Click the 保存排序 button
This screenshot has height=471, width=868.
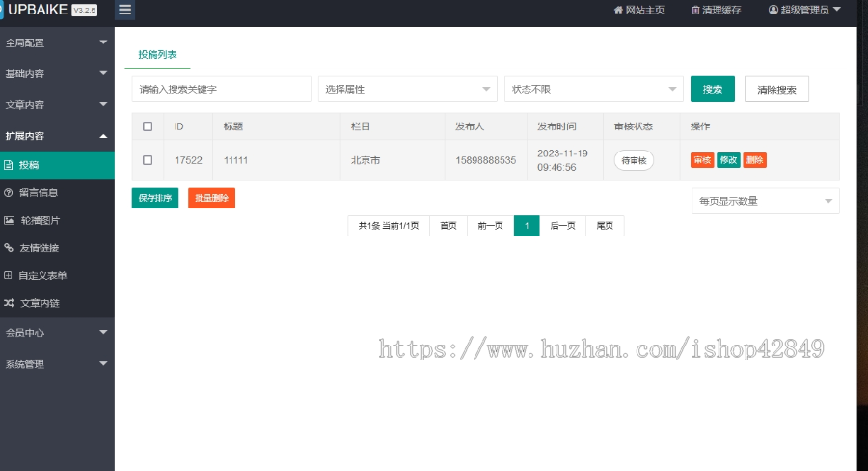tap(155, 198)
